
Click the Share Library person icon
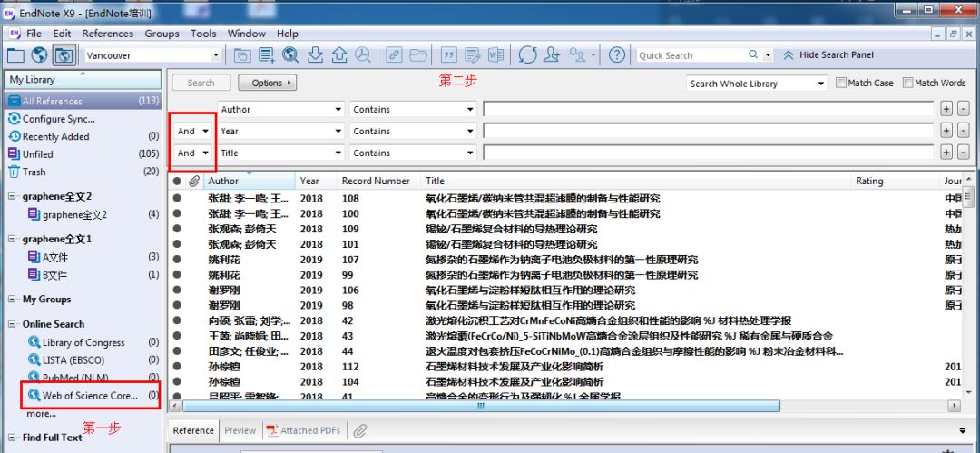(x=552, y=55)
